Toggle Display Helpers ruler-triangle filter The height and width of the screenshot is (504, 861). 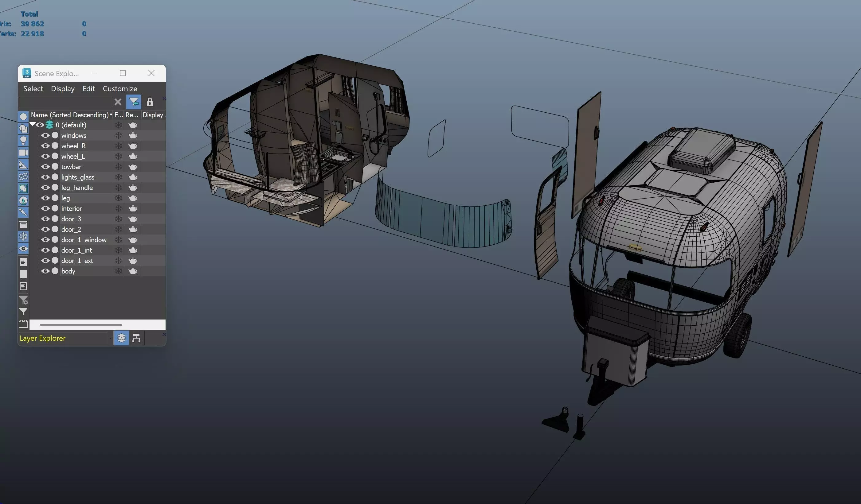click(23, 165)
